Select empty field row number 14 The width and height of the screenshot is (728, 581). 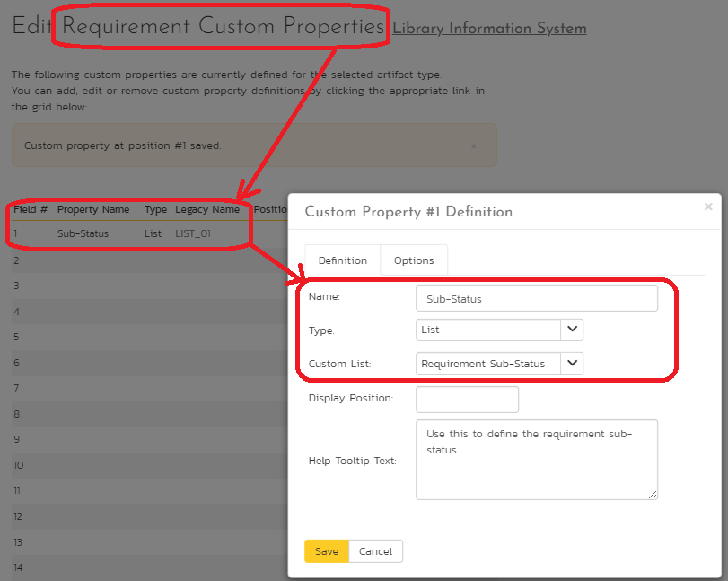[x=19, y=568]
